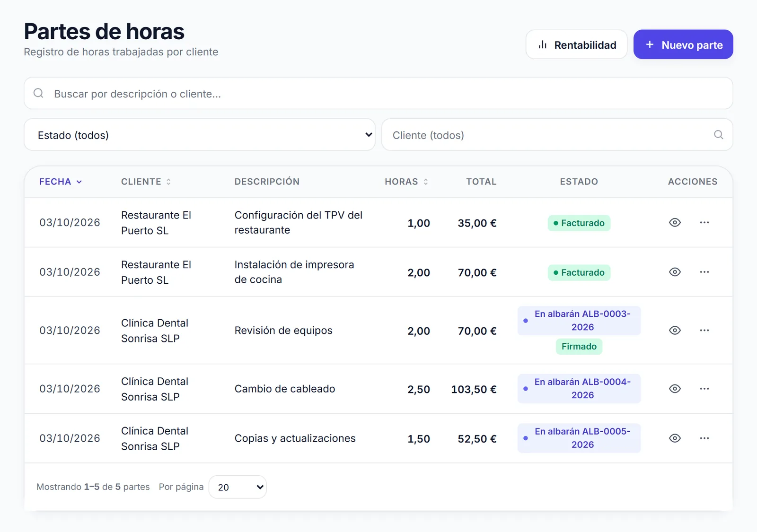757x532 pixels.
Task: Click Restaurante El Puerto SL in TPV row
Action: 156,223
